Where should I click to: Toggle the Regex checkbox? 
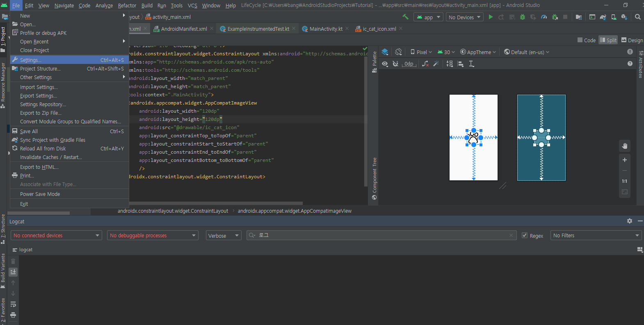pyautogui.click(x=525, y=235)
